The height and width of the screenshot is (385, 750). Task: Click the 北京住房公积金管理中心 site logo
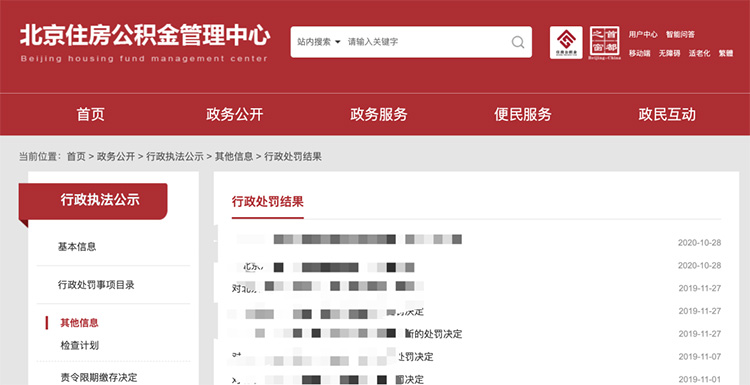coord(145,43)
